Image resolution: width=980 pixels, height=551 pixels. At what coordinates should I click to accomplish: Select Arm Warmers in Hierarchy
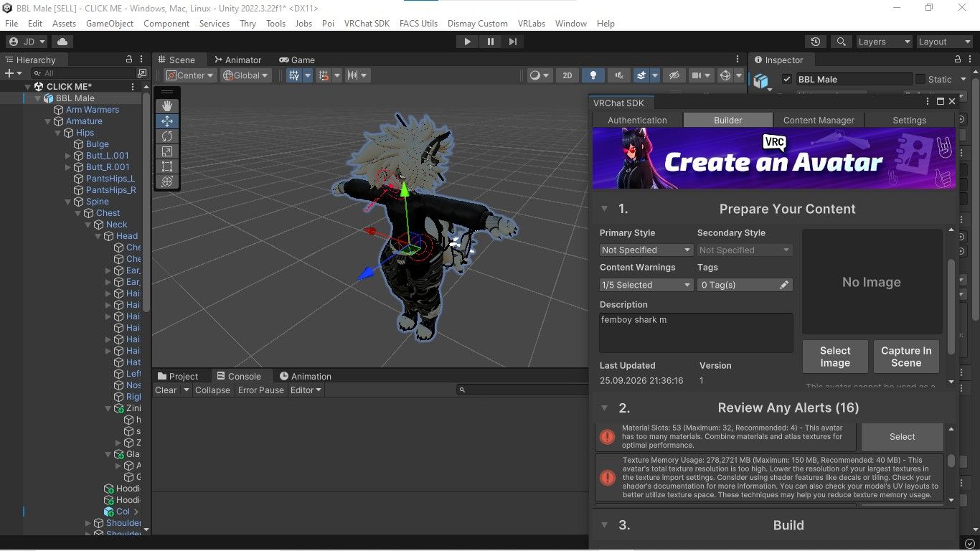coord(93,110)
